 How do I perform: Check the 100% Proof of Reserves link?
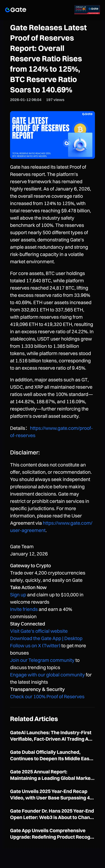pos(47,697)
